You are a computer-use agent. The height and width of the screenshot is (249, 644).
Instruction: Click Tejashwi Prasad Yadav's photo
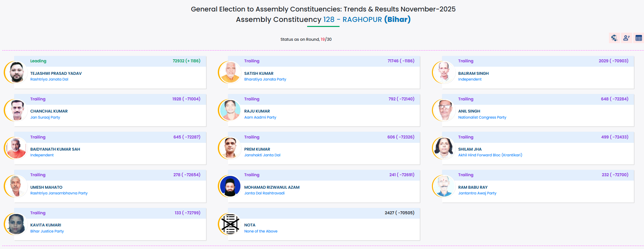pos(16,72)
